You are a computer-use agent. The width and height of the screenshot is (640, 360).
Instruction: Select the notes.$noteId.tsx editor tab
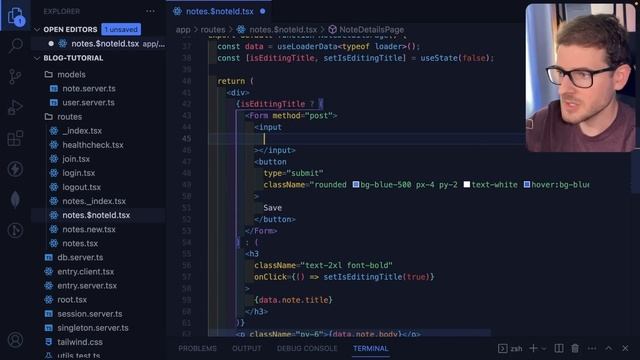(x=219, y=11)
